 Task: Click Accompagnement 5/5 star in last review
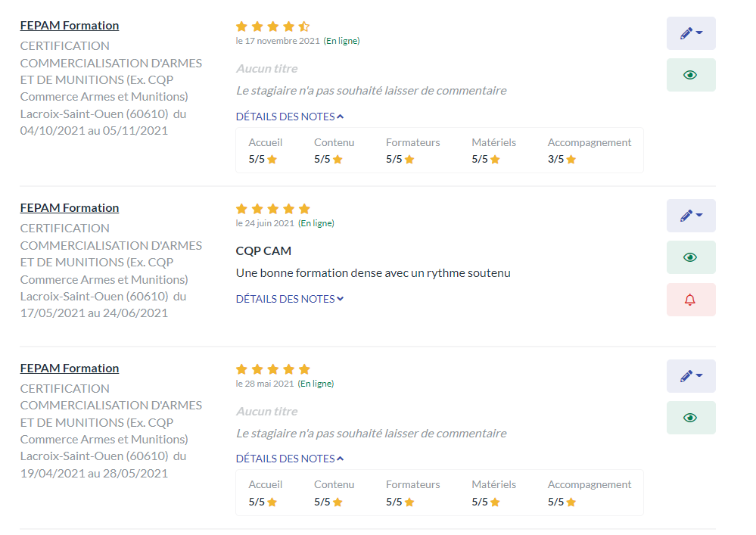tap(571, 502)
